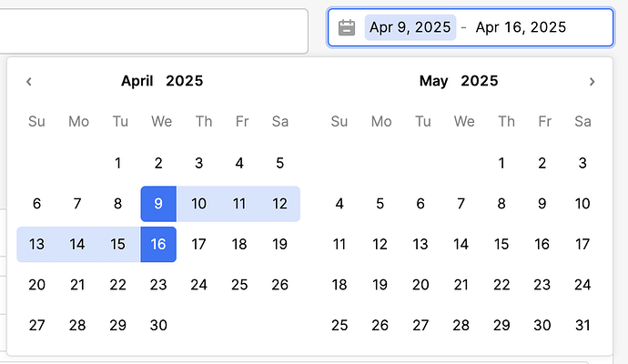
Task: Select the start date Apr 9, 2025 field
Action: [410, 27]
